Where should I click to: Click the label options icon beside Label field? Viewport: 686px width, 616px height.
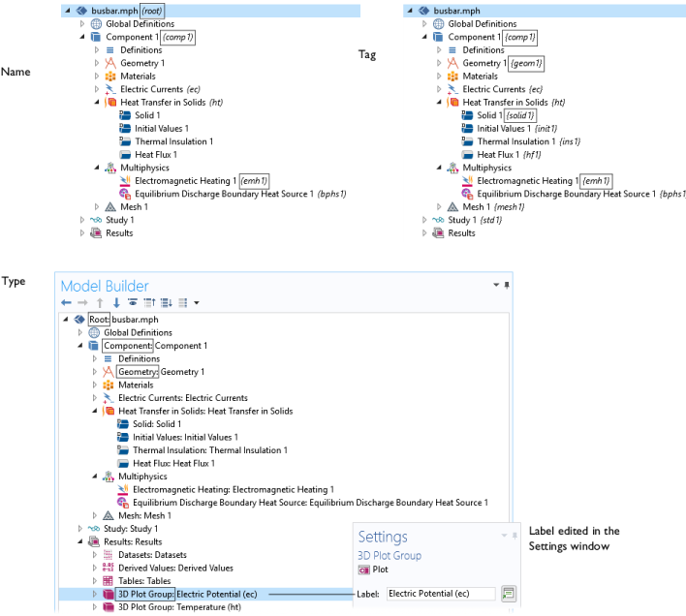tap(509, 594)
